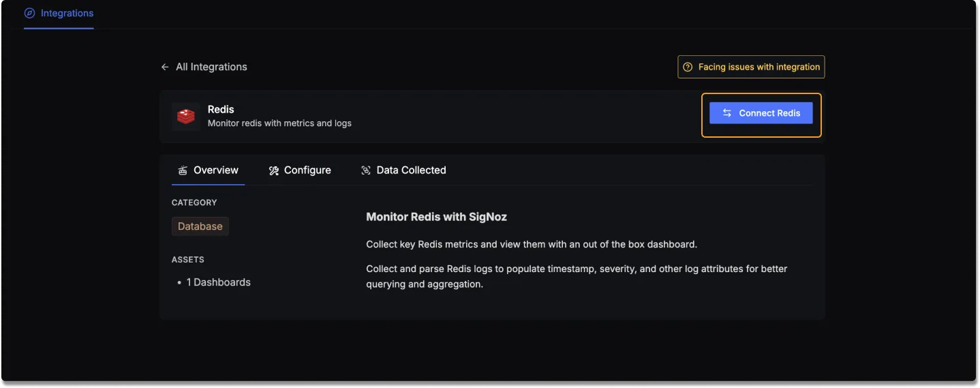This screenshot has height=388, width=980.
Task: Click the Configure tools icon
Action: click(x=274, y=170)
